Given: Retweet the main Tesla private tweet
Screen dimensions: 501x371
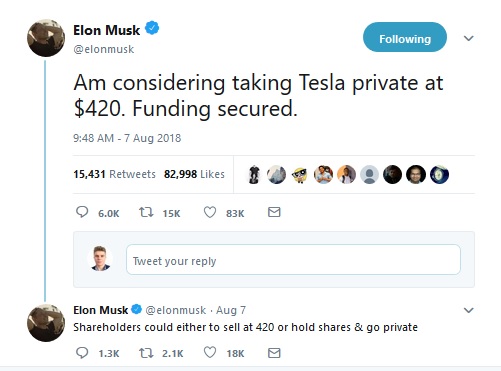Looking at the screenshot, I should point(146,212).
